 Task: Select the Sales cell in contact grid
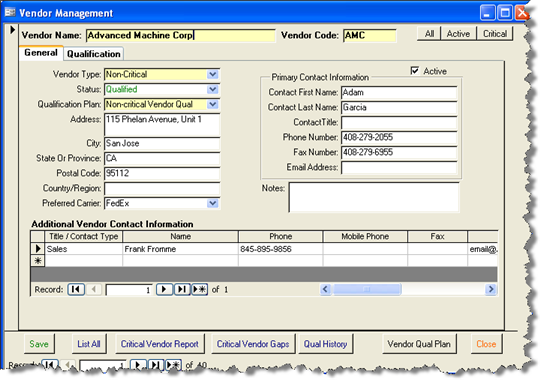coord(84,249)
